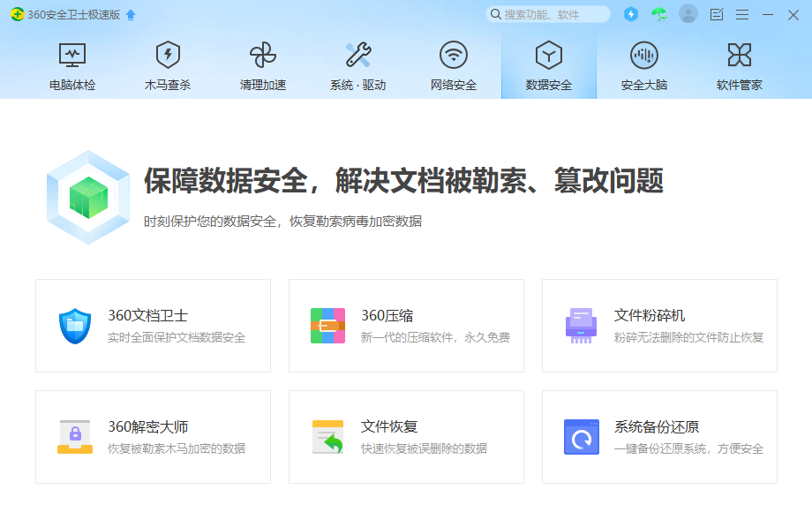This screenshot has height=512, width=812.
Task: Click the green umbrella icon
Action: (659, 14)
